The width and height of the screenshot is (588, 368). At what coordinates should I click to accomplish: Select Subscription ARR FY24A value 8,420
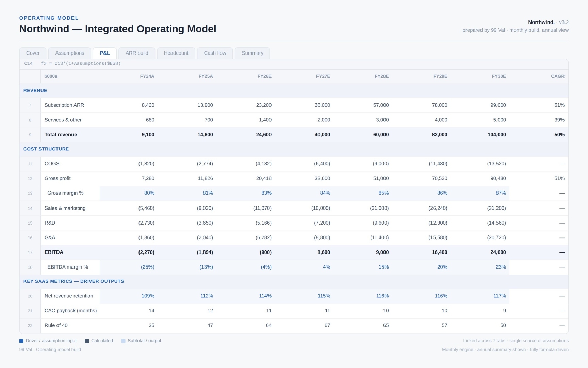148,105
